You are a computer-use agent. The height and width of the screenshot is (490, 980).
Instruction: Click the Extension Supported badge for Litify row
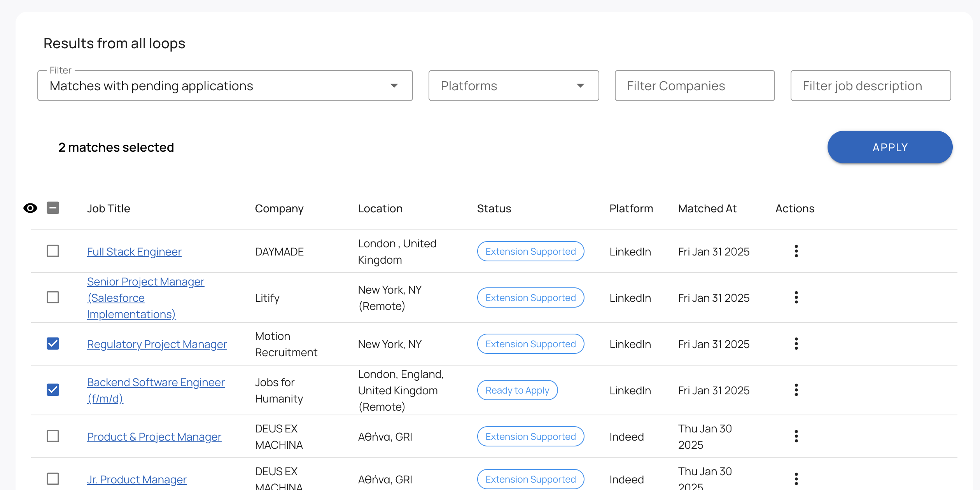click(x=530, y=297)
